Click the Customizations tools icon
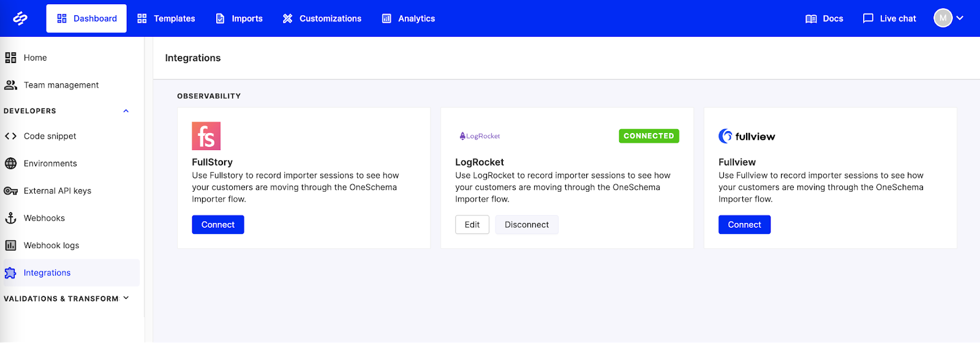Screen dimensions: 980x343 287,18
